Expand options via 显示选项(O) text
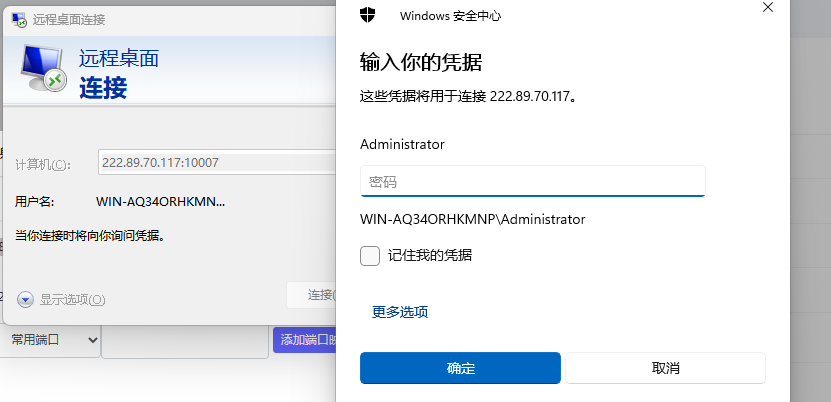The width and height of the screenshot is (831, 402). (73, 300)
